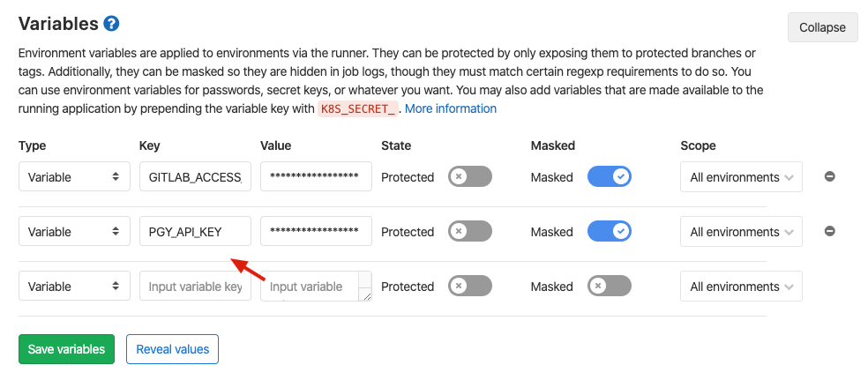
Task: Open the More information link
Action: pyautogui.click(x=451, y=108)
